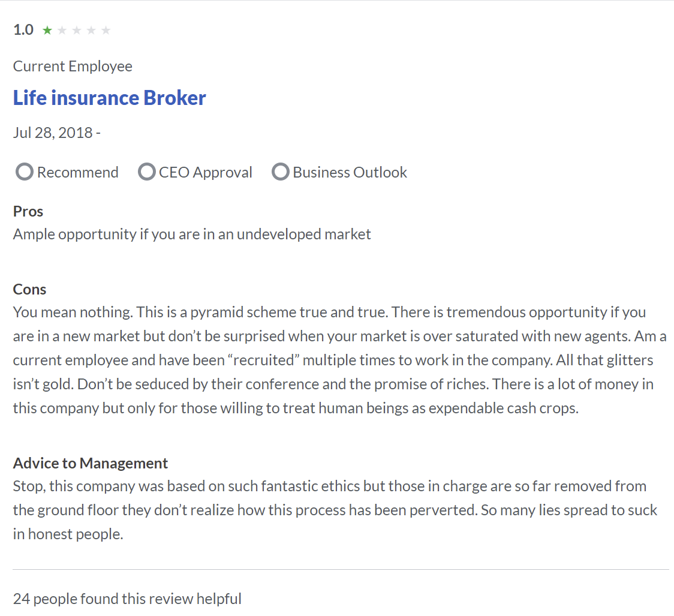Select the Recommend circle indicator
Screen dimensions: 674x616
click(x=25, y=172)
